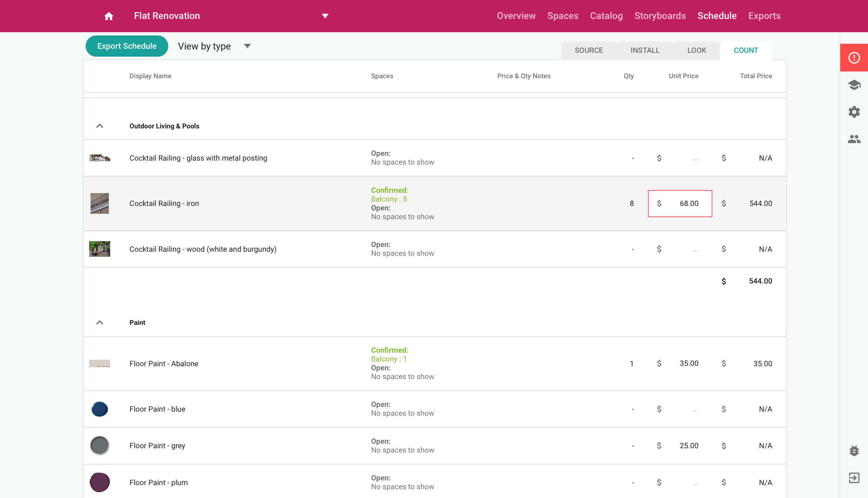868x498 pixels.
Task: Click the logout exit icon
Action: 854,477
